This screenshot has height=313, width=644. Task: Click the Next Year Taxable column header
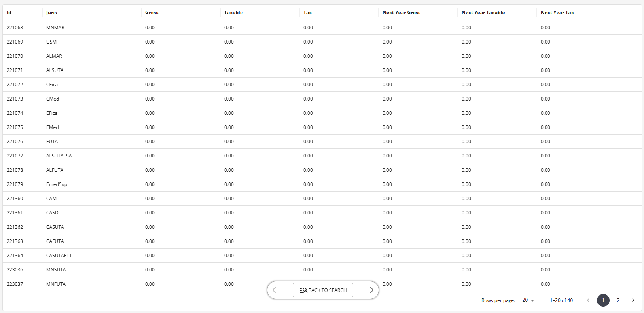pos(483,13)
